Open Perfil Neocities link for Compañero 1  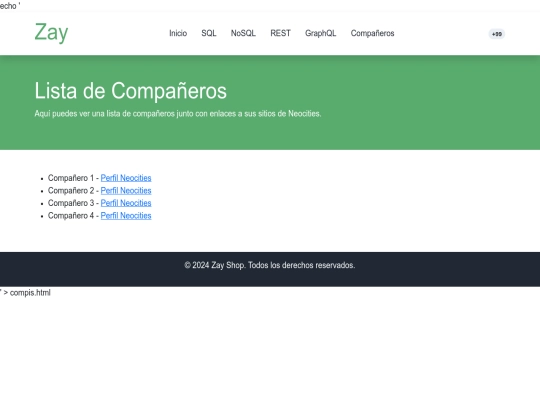pyautogui.click(x=126, y=178)
